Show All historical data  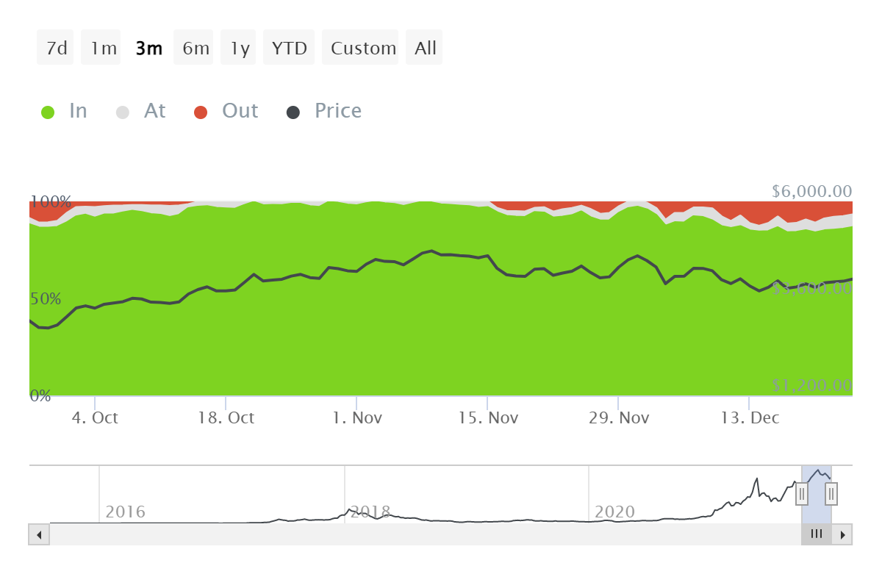coord(425,49)
